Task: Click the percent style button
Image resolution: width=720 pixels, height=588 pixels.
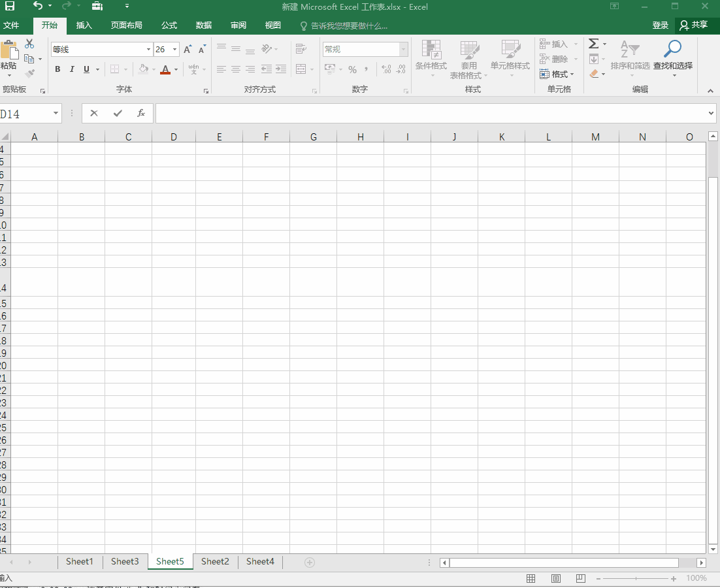Action: 352,69
